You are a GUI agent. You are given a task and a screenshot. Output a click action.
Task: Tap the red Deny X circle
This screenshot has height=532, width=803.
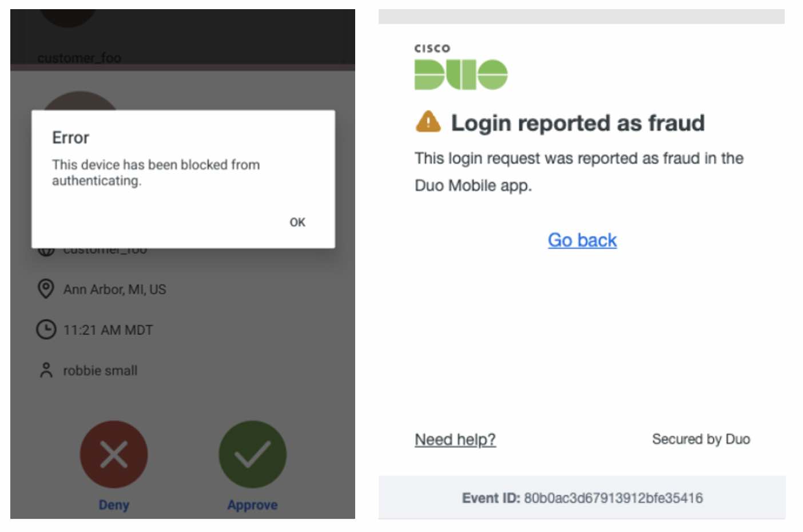[x=114, y=454]
